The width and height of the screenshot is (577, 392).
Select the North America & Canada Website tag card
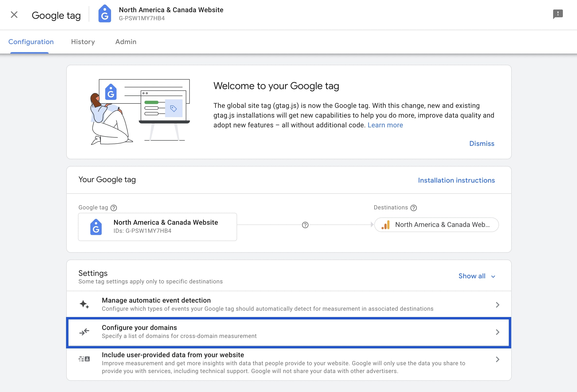click(157, 227)
